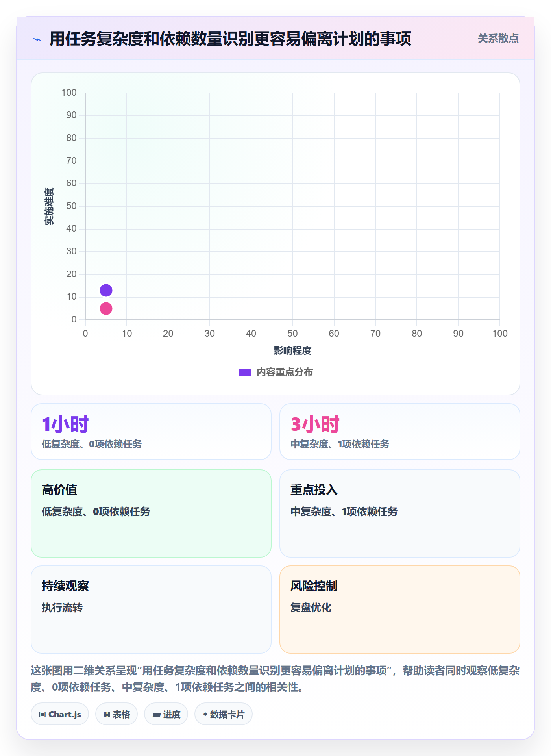
Task: Click the description paragraph starting with 这张图用二维关系
Action: pyautogui.click(x=275, y=679)
